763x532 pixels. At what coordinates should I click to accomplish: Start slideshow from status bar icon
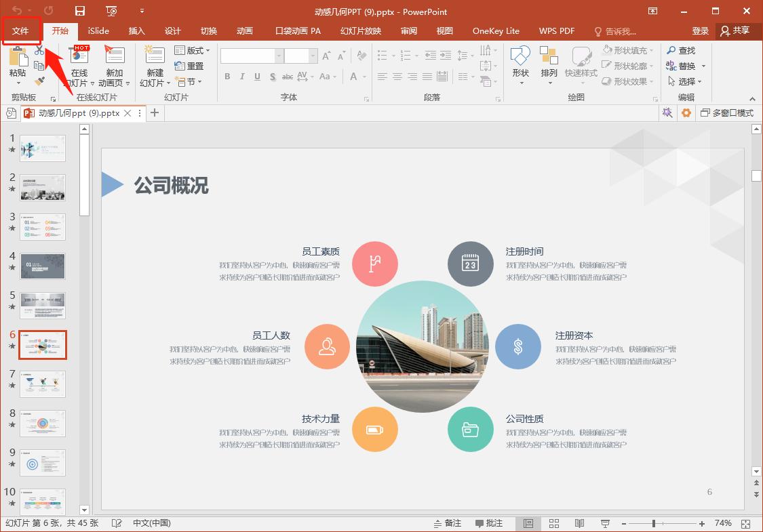coord(605,523)
